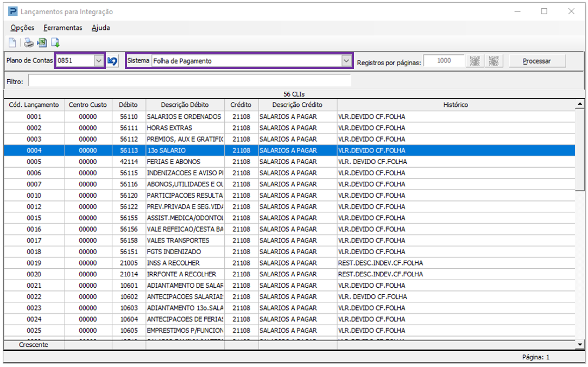
Task: Sort by the Centro Custo column header
Action: coord(88,105)
